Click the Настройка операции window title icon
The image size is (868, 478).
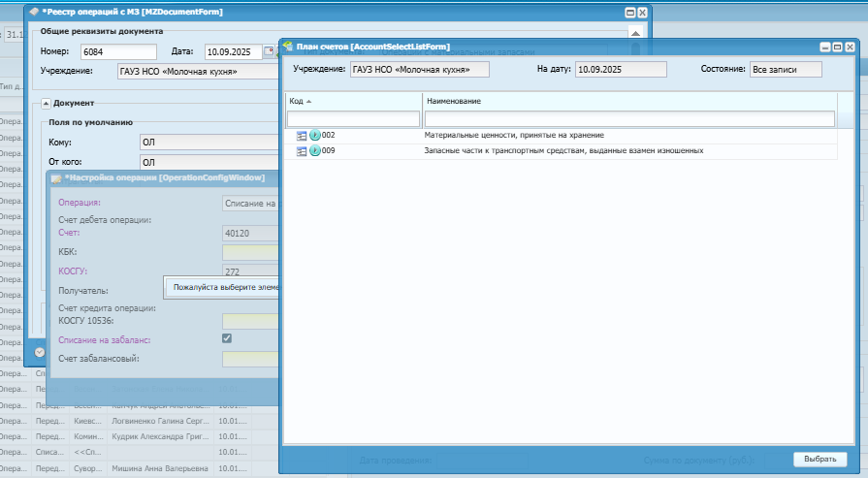[x=56, y=178]
